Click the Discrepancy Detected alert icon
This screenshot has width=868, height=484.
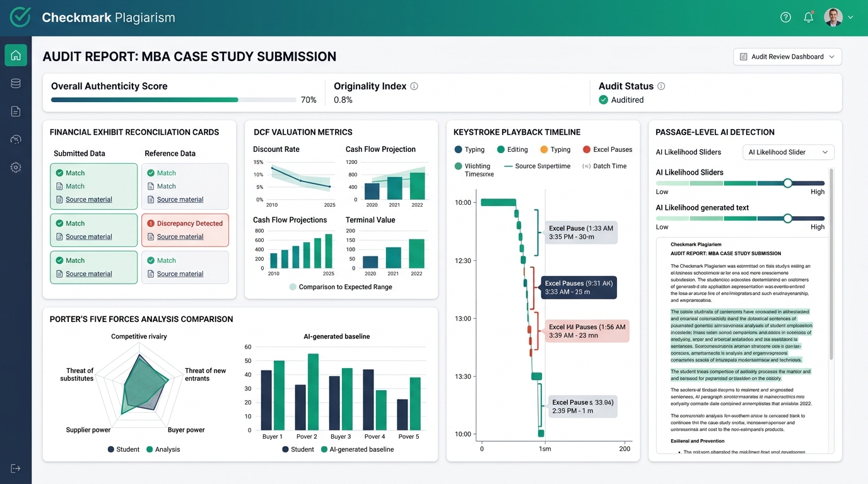pyautogui.click(x=151, y=223)
